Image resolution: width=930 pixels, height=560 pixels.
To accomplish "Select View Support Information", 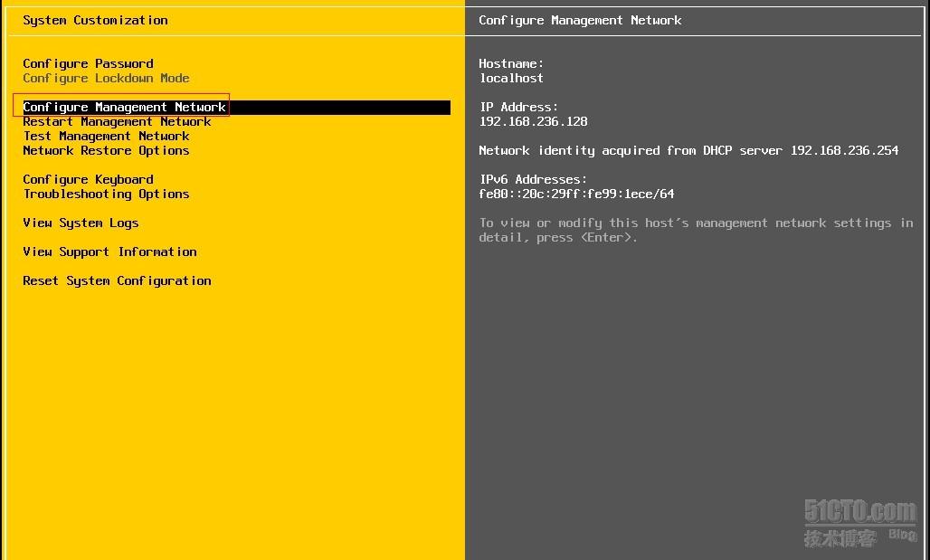I will (109, 252).
